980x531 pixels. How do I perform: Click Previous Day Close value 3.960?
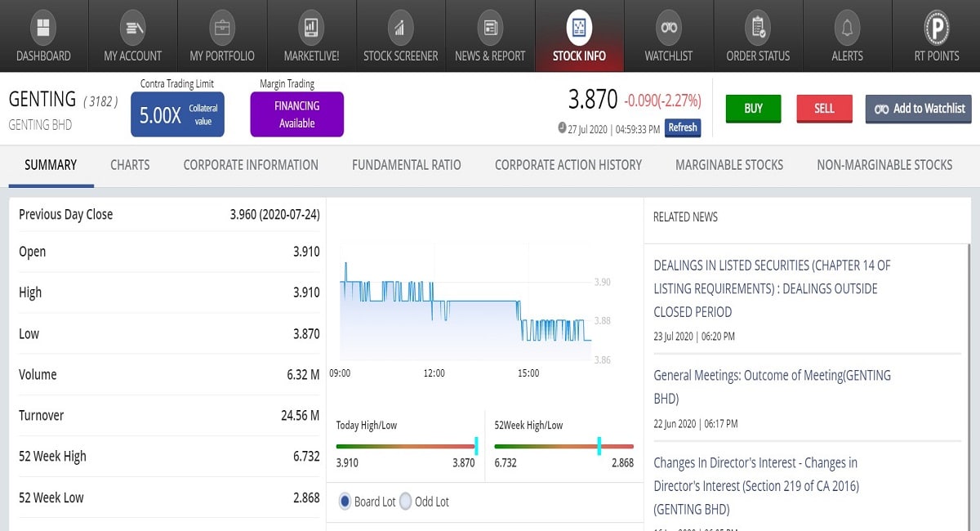274,214
